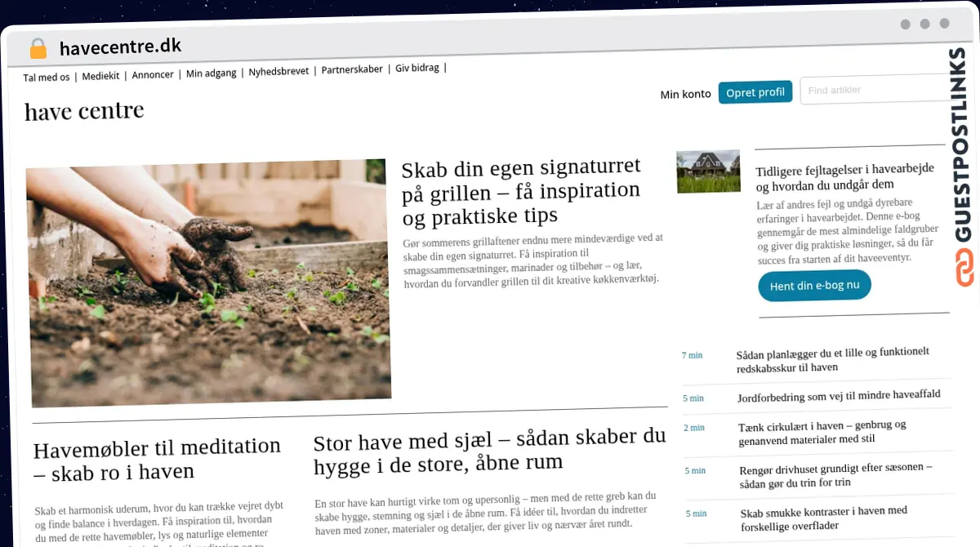
Task: Open Rengør drivhuset grundigt efter sæsonen article
Action: point(835,474)
